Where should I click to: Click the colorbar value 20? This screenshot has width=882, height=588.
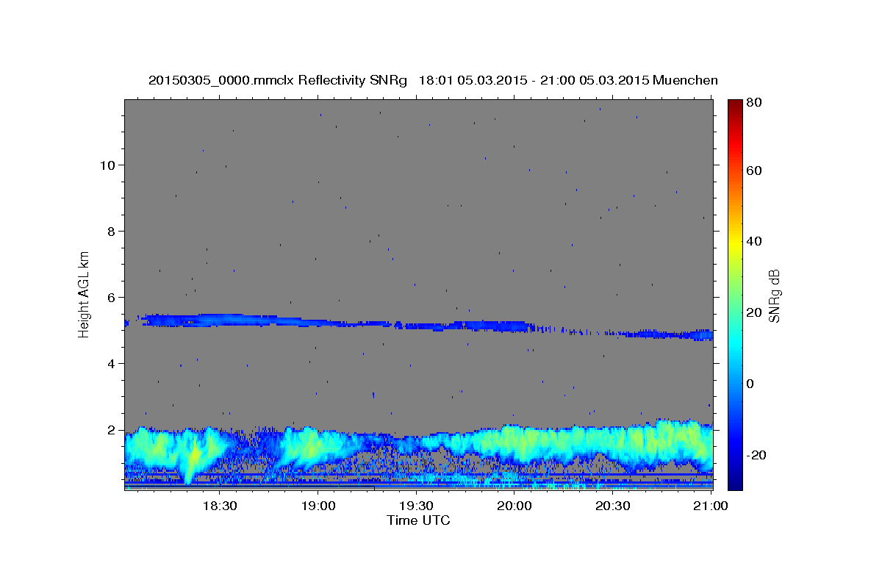pos(755,312)
